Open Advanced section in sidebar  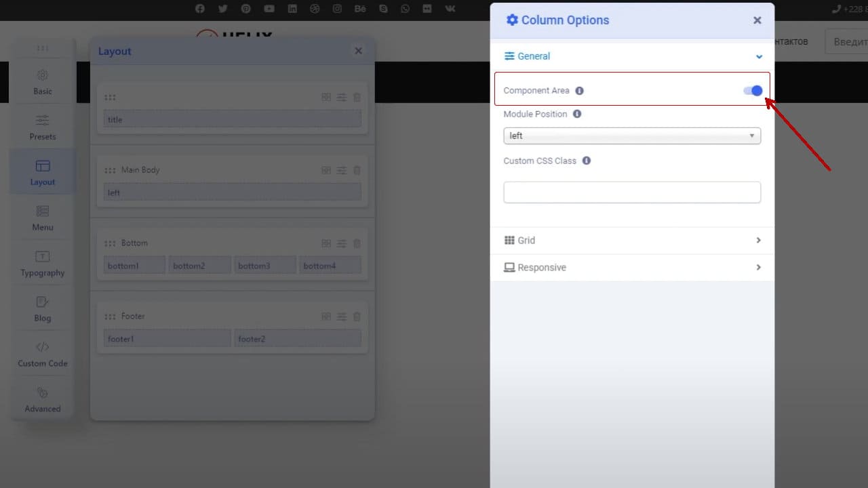click(43, 399)
